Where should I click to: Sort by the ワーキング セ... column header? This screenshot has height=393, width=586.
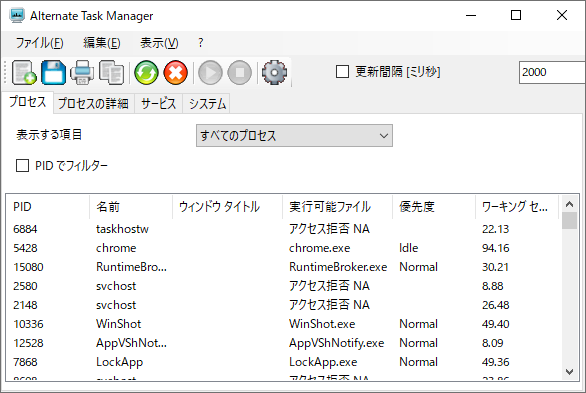click(517, 207)
